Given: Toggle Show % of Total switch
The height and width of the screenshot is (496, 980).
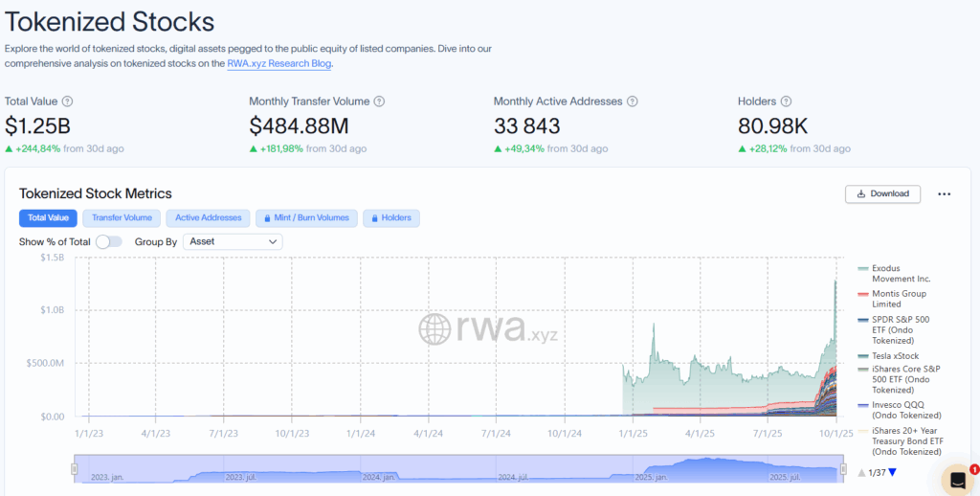Looking at the screenshot, I should (109, 242).
